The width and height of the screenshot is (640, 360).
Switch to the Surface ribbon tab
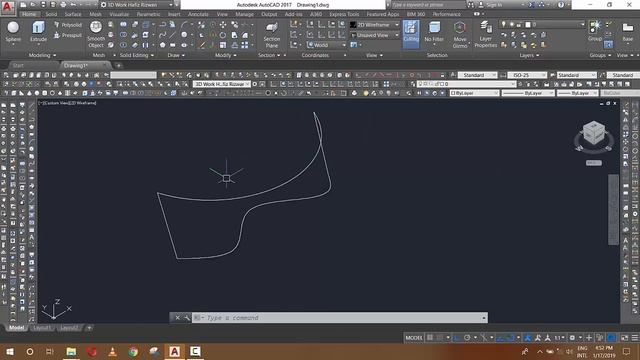point(73,14)
